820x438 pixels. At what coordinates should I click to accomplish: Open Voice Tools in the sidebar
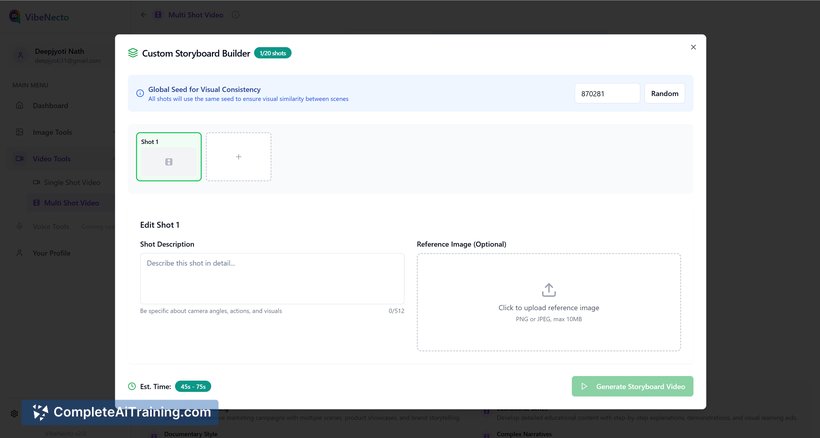[51, 226]
